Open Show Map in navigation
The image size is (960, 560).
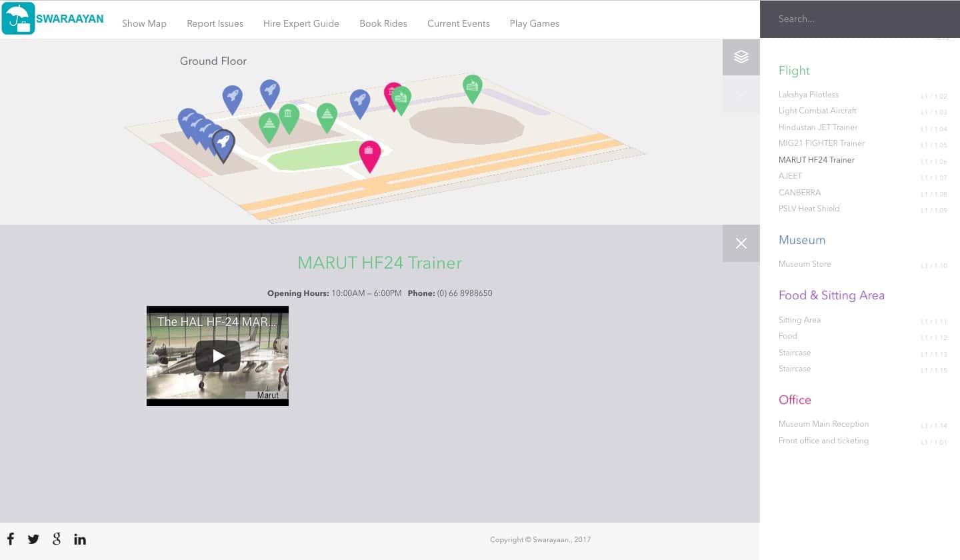coord(144,23)
